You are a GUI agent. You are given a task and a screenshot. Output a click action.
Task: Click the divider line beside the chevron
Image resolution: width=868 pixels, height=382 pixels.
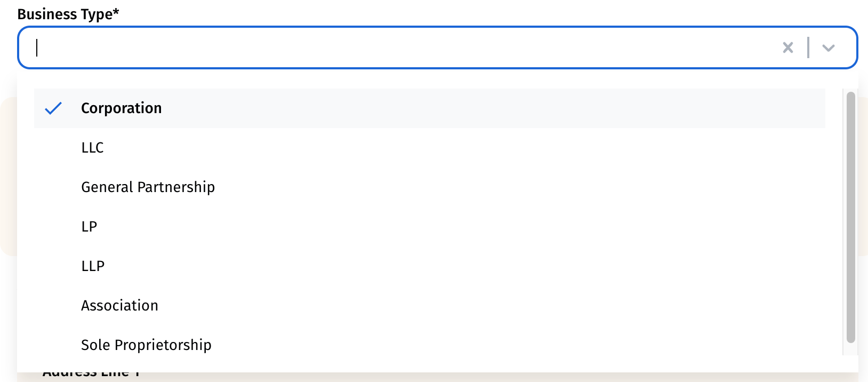(x=808, y=48)
